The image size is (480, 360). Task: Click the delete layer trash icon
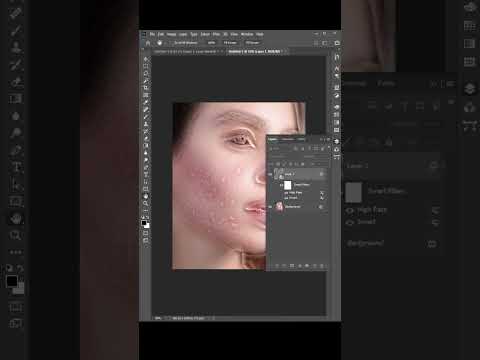pos(322,266)
